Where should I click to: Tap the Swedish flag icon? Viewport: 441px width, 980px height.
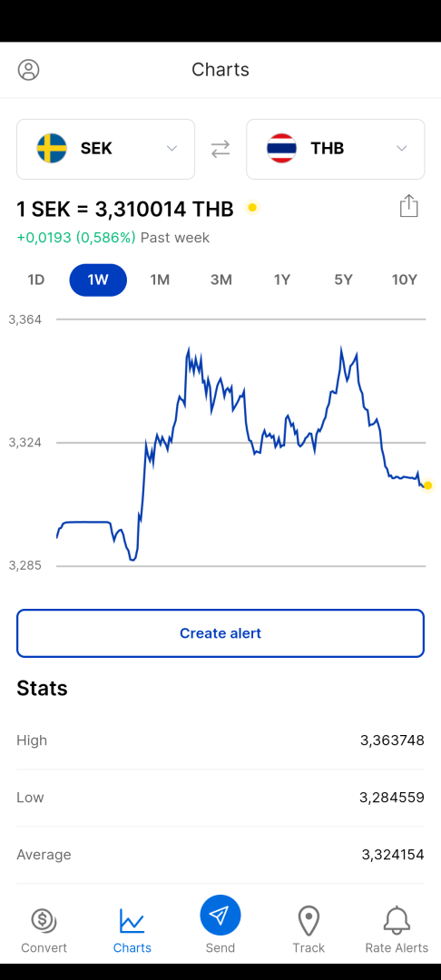52,149
